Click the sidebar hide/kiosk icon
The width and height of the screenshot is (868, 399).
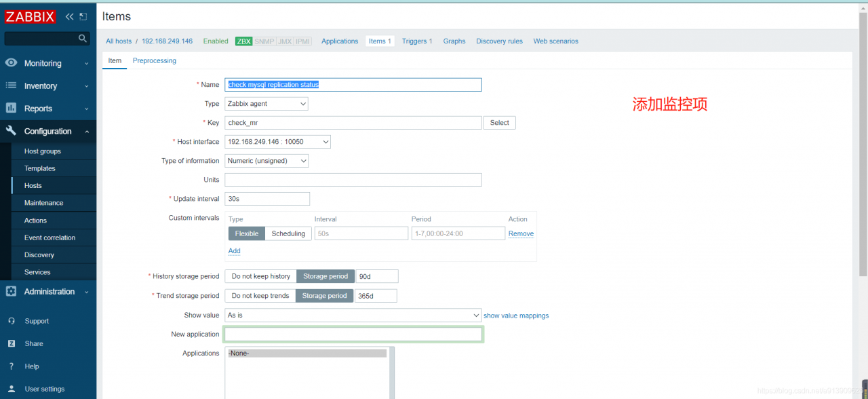pos(83,16)
